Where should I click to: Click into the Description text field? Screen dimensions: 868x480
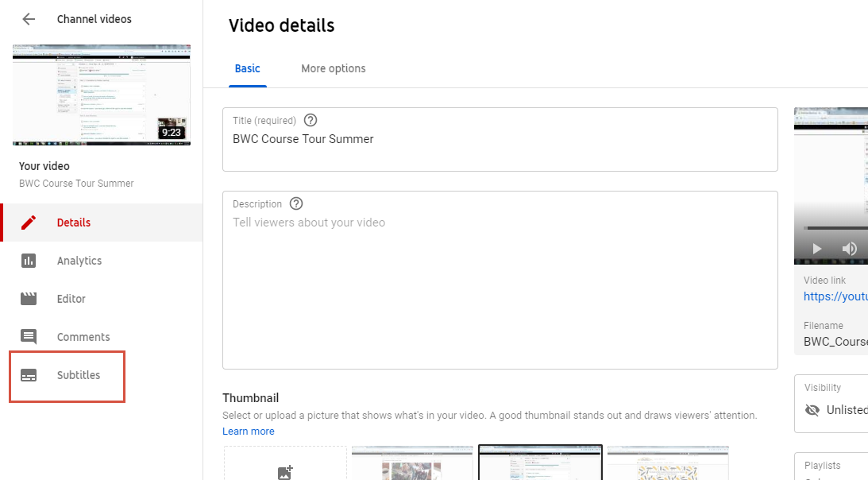(500, 286)
